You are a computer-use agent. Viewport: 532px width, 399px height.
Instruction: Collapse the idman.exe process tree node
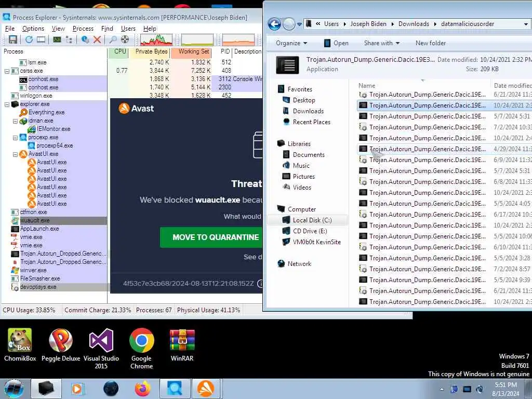pos(15,121)
